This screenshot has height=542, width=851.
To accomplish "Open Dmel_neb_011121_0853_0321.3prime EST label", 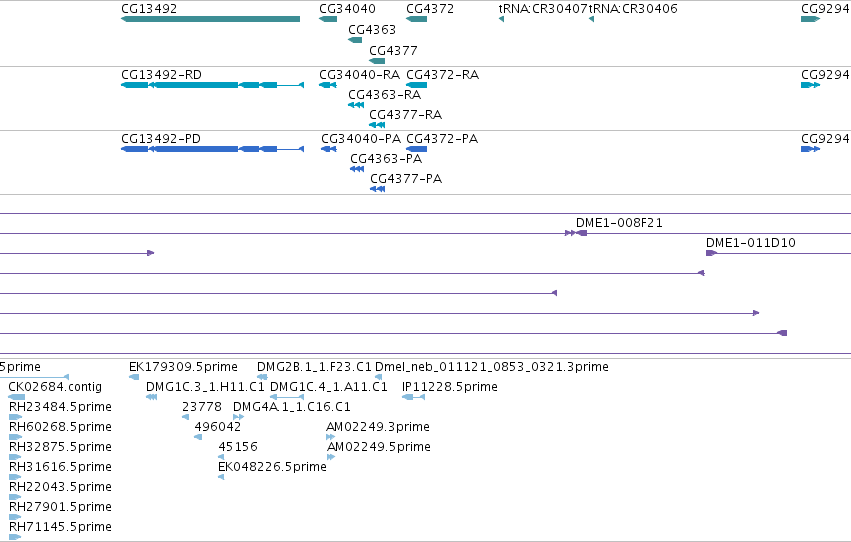I will [x=492, y=367].
